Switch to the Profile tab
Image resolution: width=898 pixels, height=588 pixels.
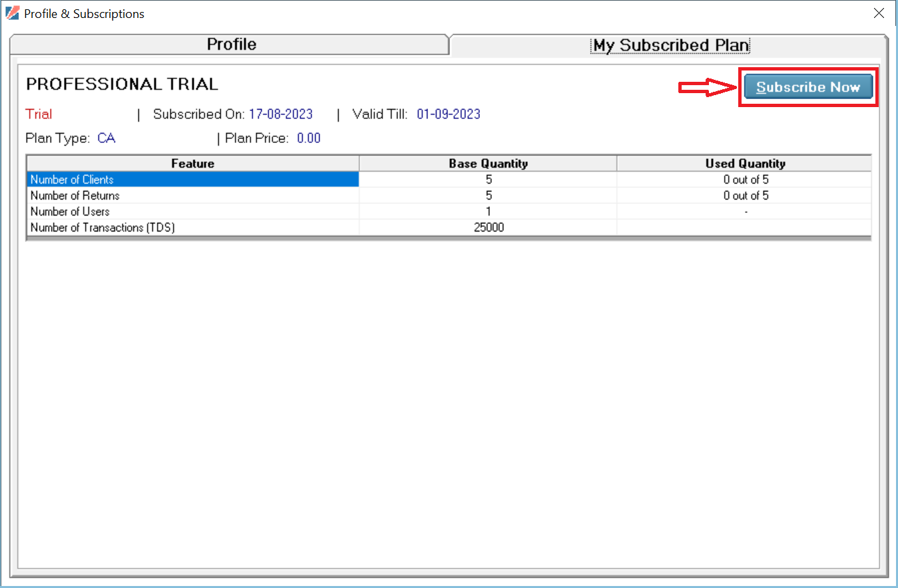[231, 45]
